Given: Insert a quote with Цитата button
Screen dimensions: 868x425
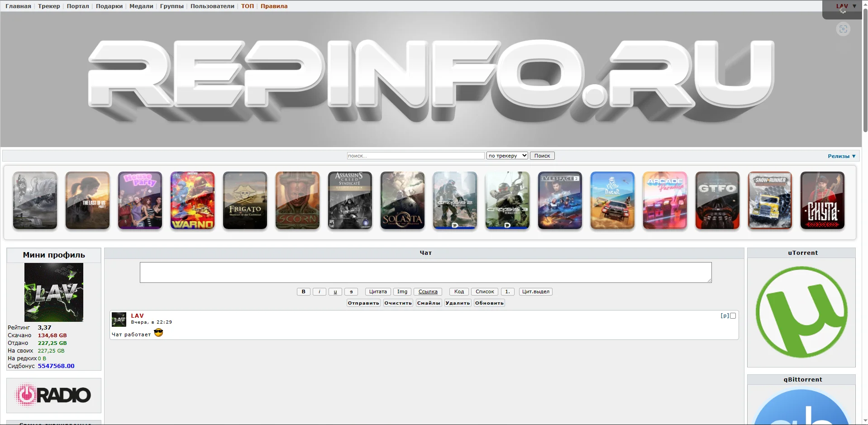Looking at the screenshot, I should pos(378,291).
